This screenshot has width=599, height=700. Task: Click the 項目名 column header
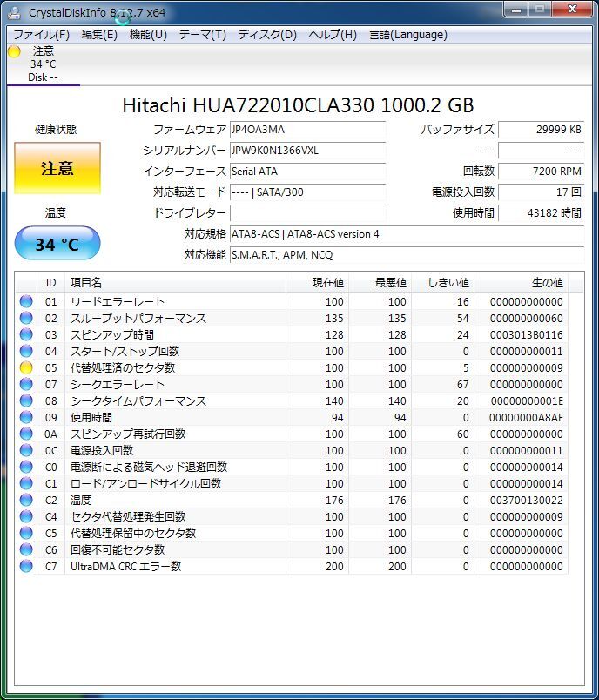click(175, 283)
